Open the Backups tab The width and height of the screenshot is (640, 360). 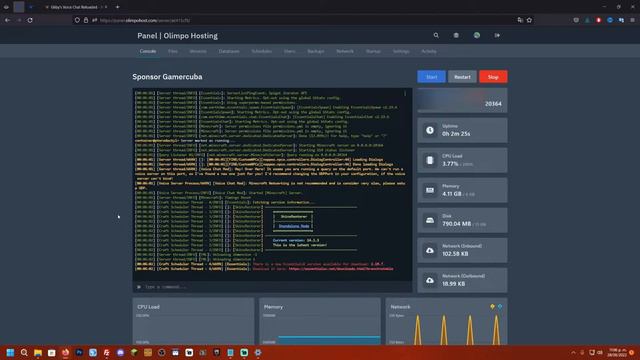tap(316, 51)
